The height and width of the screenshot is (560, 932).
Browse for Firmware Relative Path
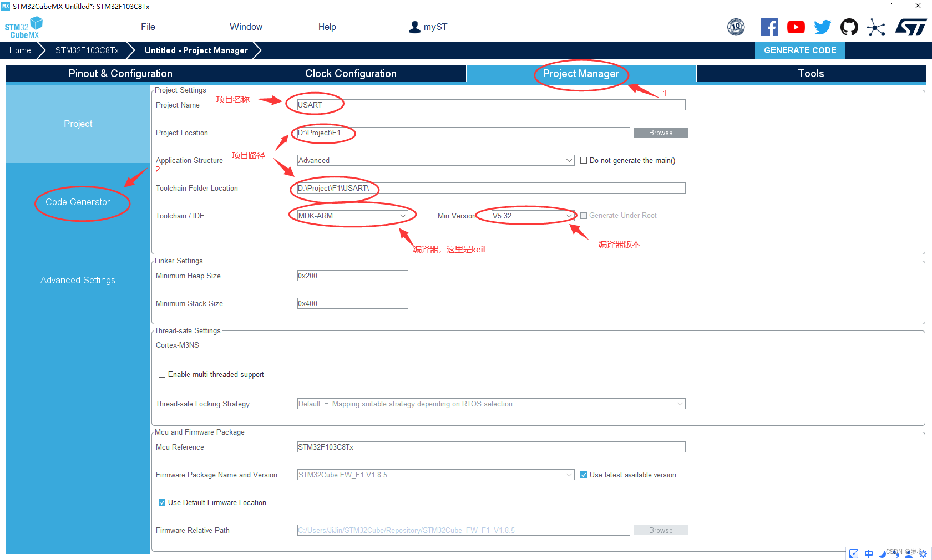pyautogui.click(x=660, y=530)
